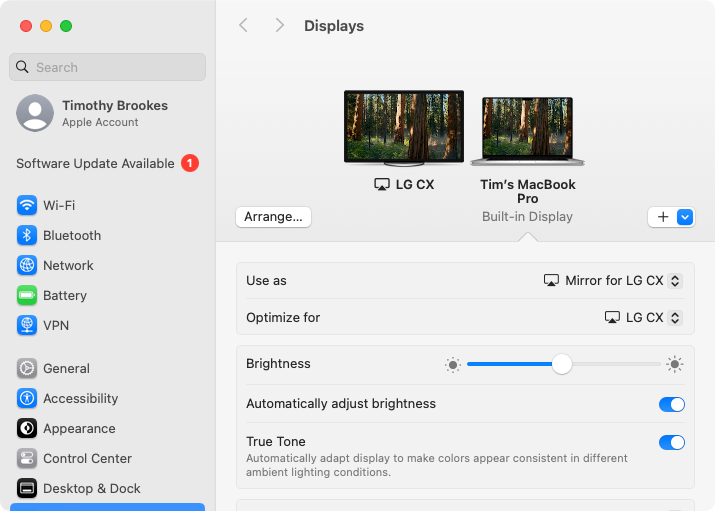
Task: Toggle Automatically adjust brightness switch
Action: [x=672, y=404]
